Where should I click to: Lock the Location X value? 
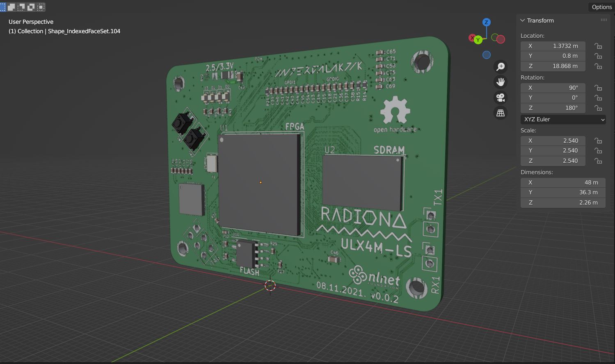tap(598, 46)
